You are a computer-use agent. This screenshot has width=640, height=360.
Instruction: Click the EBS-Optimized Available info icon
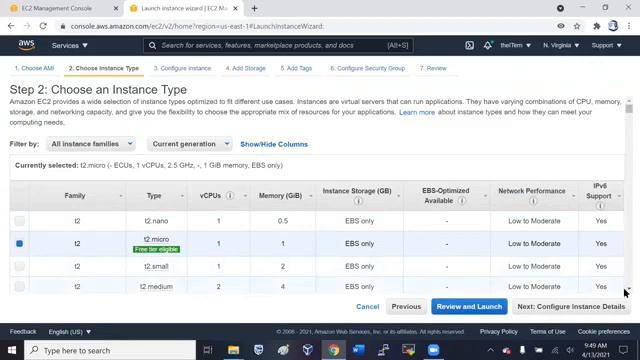tap(462, 201)
